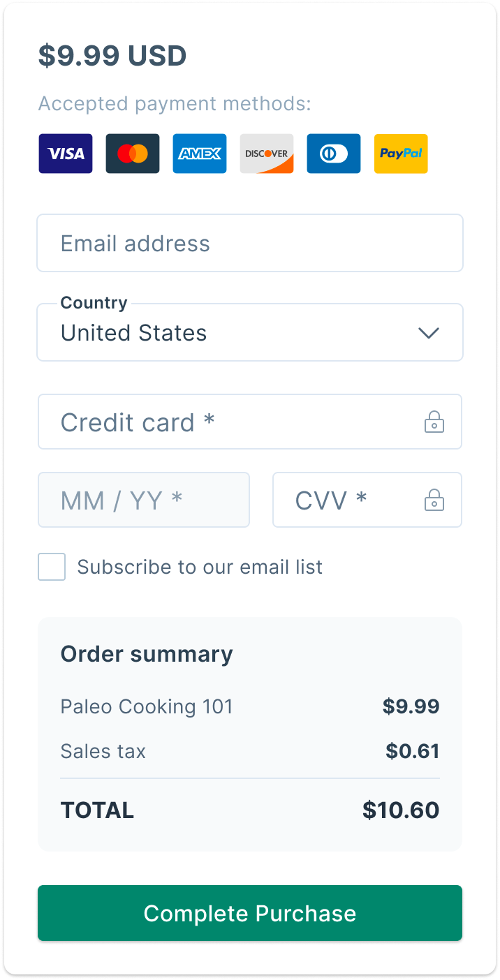Click Complete Purchase button

tap(250, 913)
